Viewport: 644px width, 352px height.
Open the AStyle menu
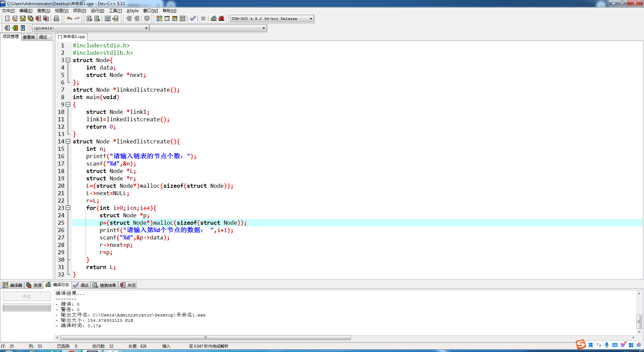tap(132, 11)
